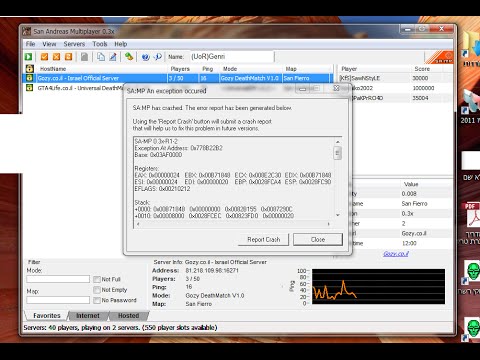Image resolution: width=480 pixels, height=360 pixels.
Task: Click the Address 81.218.109.98 text
Action: tap(212, 270)
